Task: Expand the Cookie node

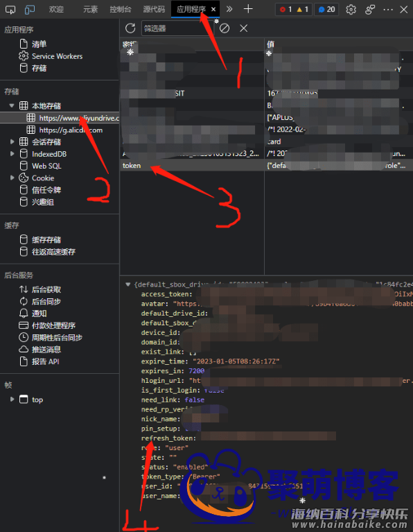Action: click(x=12, y=178)
